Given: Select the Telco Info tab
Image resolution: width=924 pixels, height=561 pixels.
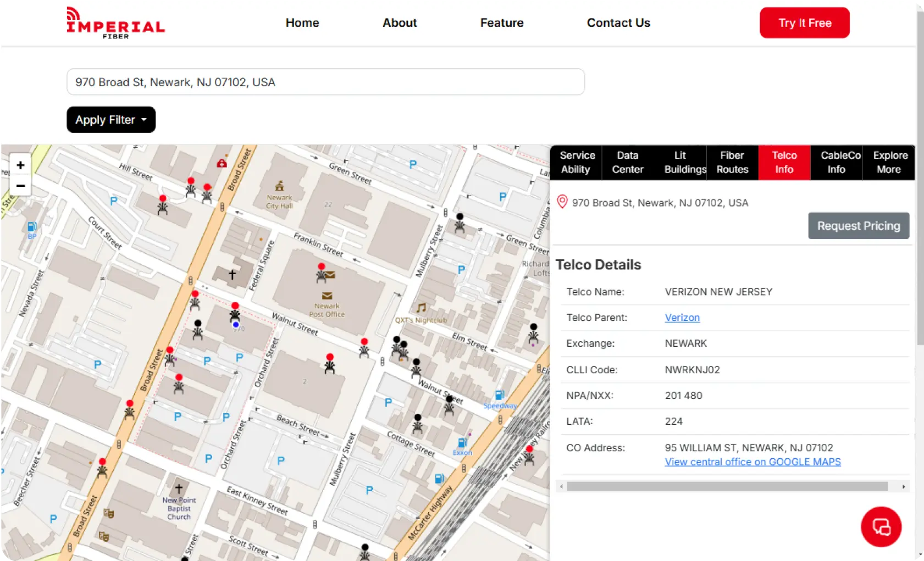Looking at the screenshot, I should pos(784,163).
